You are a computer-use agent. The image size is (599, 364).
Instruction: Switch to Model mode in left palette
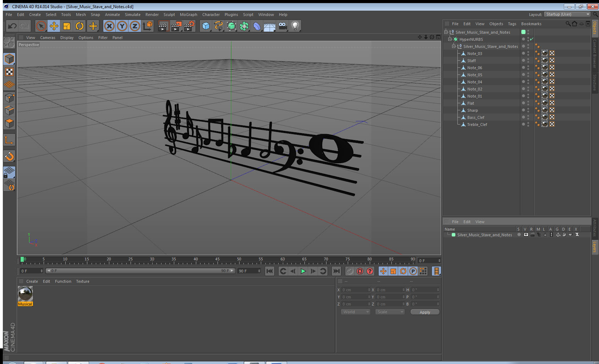[9, 59]
